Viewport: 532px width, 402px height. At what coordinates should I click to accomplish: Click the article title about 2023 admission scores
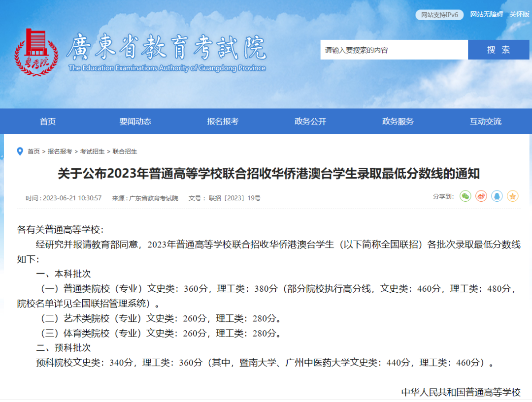[266, 173]
